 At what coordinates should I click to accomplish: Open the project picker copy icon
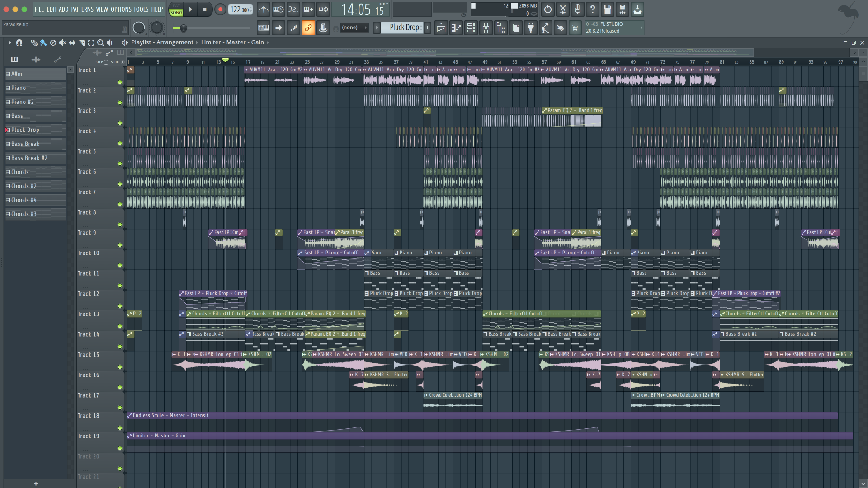point(516,28)
